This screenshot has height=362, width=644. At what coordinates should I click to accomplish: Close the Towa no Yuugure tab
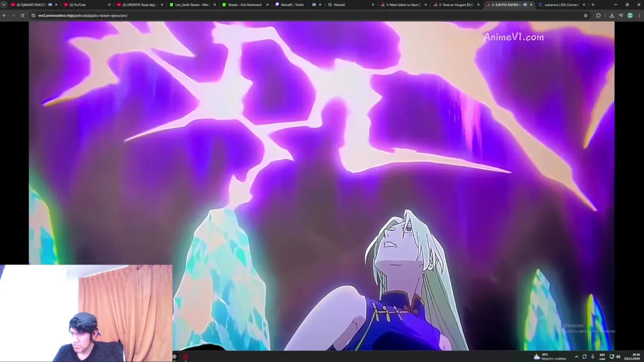coord(478,5)
